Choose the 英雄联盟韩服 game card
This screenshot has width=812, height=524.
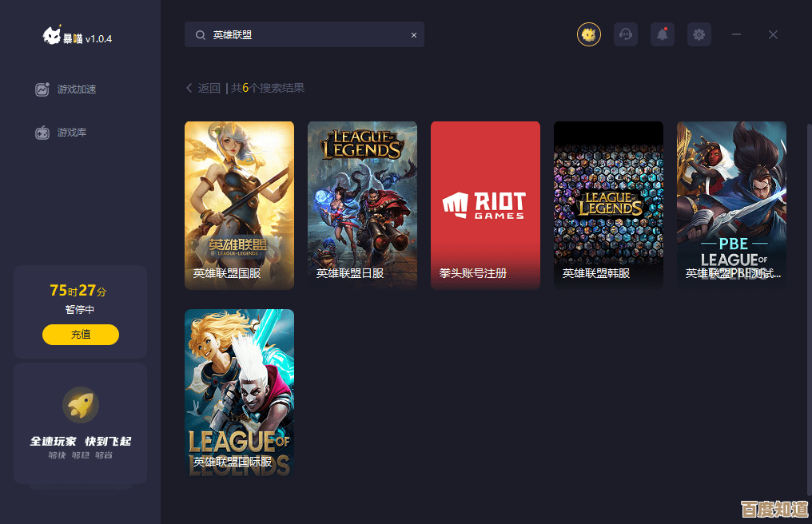click(x=608, y=205)
